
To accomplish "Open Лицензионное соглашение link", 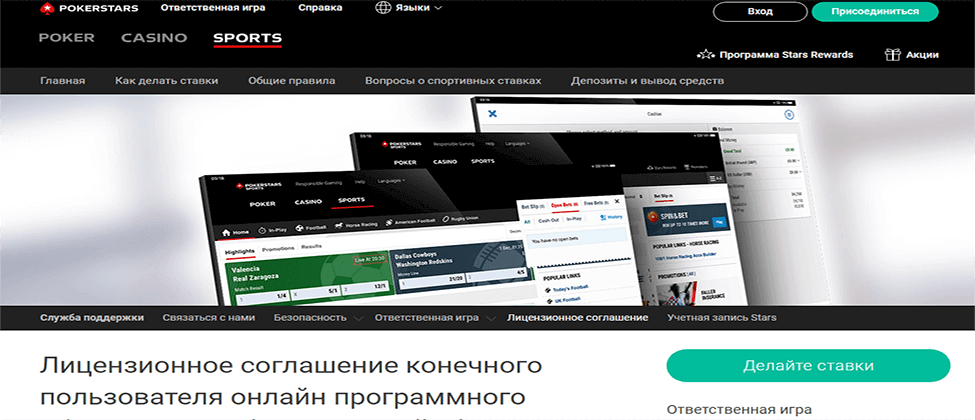I will 578,317.
